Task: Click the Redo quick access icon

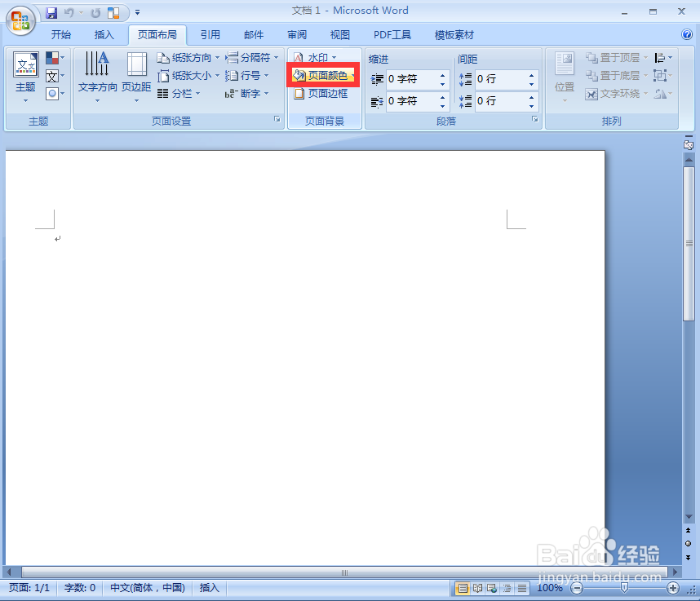Action: pos(95,13)
